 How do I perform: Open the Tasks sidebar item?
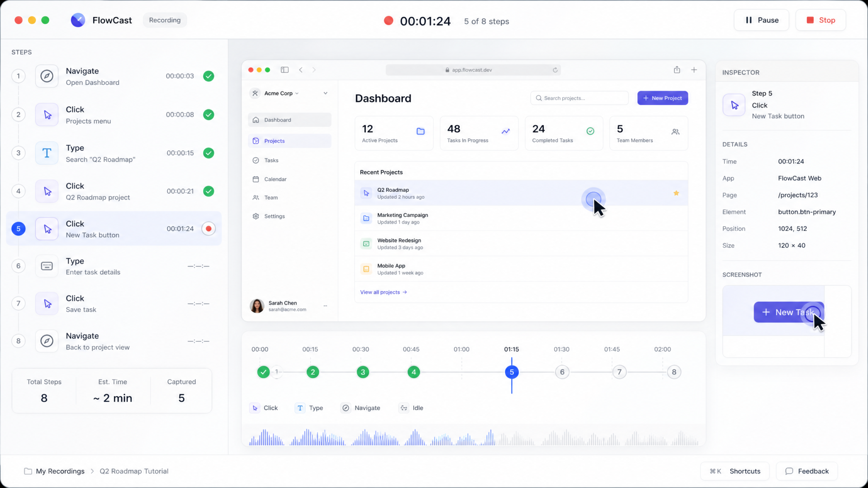click(289, 160)
